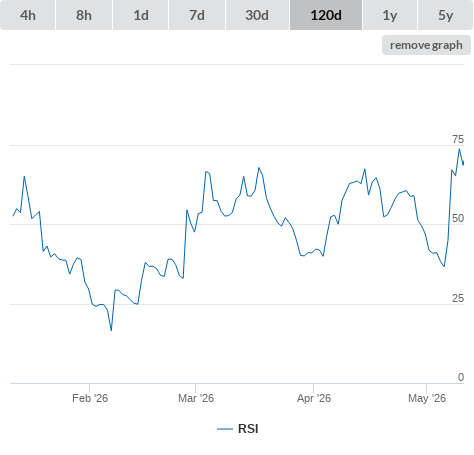Click the 75 y-axis value label
The image size is (474, 455).
coord(458,139)
